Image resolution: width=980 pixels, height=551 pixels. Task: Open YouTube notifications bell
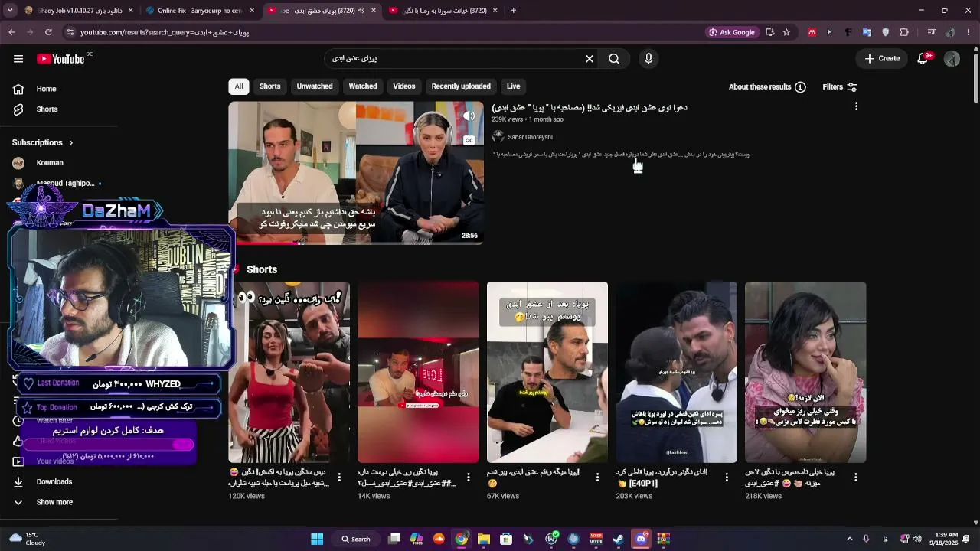click(923, 59)
